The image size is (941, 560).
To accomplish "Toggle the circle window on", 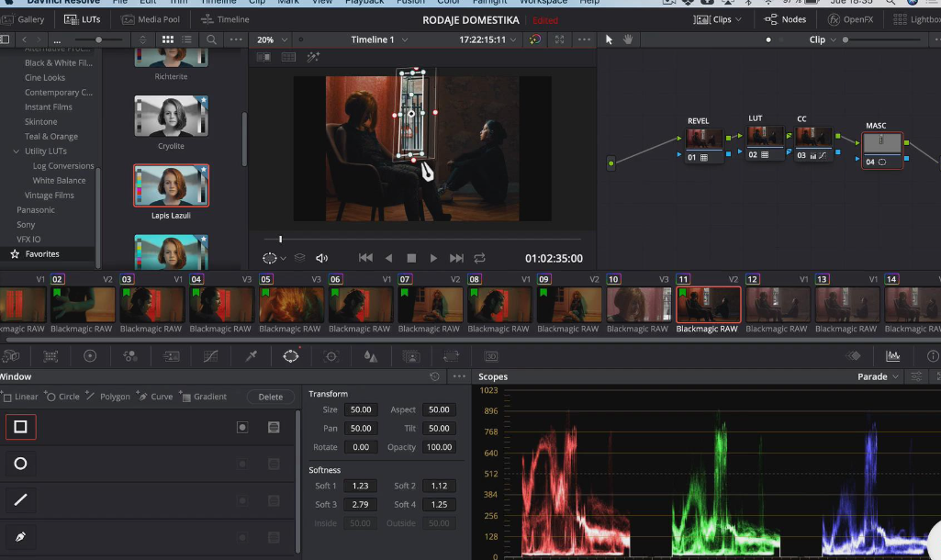I will click(x=20, y=464).
